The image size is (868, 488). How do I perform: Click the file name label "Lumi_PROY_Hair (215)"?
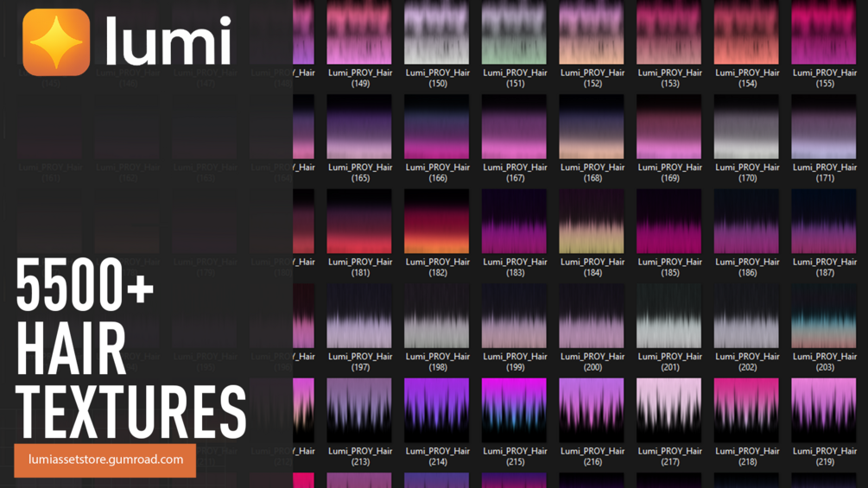515,456
